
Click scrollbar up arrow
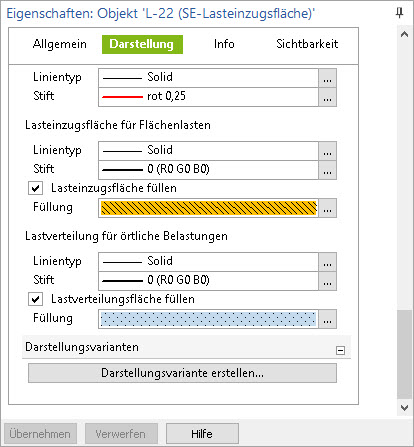click(404, 34)
